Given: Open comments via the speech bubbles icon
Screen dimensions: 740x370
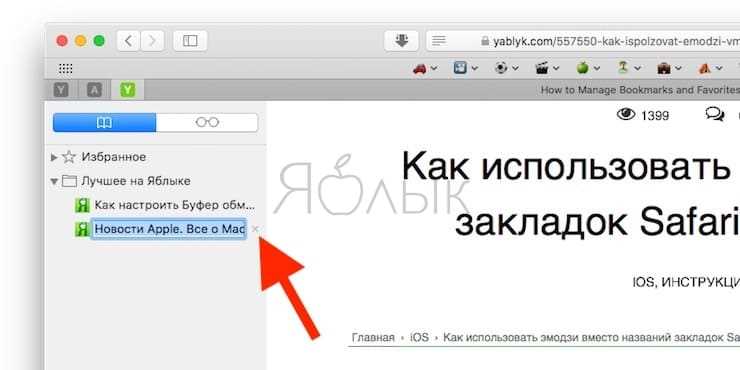Looking at the screenshot, I should [715, 114].
